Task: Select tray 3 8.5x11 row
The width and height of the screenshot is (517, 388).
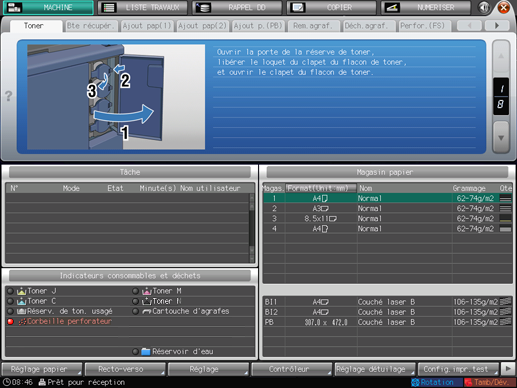Action: coord(387,219)
